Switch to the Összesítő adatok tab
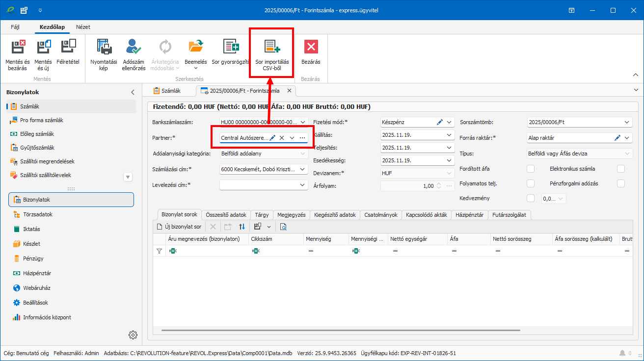644x361 pixels. pyautogui.click(x=226, y=215)
